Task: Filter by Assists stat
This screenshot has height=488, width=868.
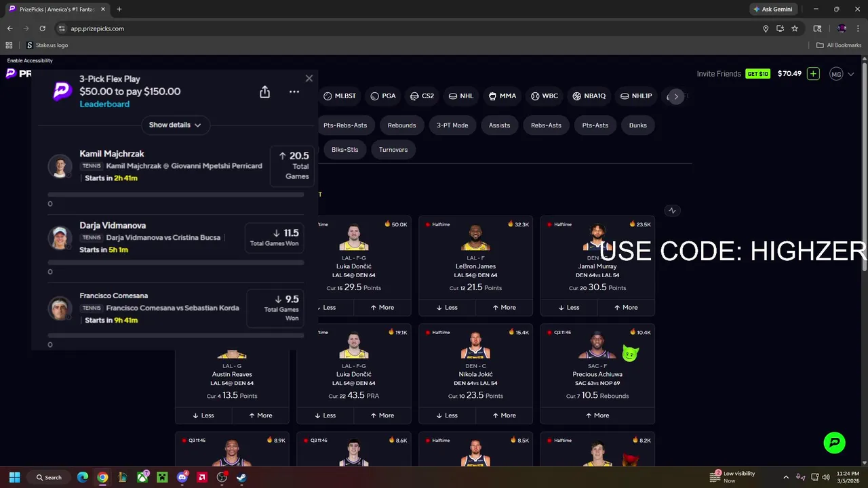Action: pos(499,125)
